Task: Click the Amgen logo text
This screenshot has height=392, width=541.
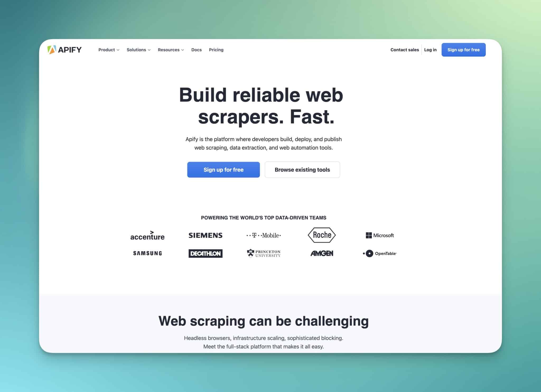Action: click(322, 253)
